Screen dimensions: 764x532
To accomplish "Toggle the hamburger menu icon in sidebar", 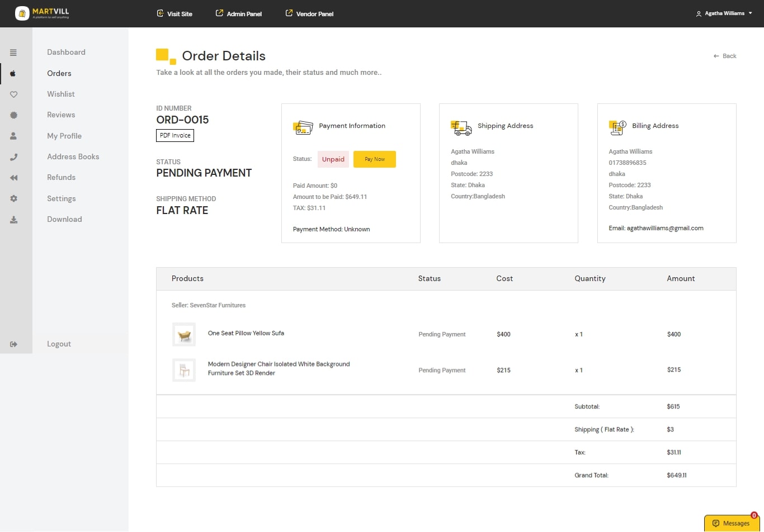I will tap(13, 53).
